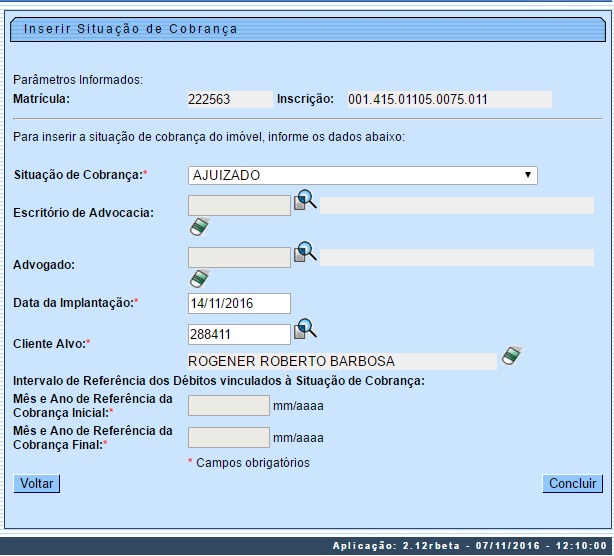
Task: Open the Advogado search magnifier
Action: [x=305, y=253]
